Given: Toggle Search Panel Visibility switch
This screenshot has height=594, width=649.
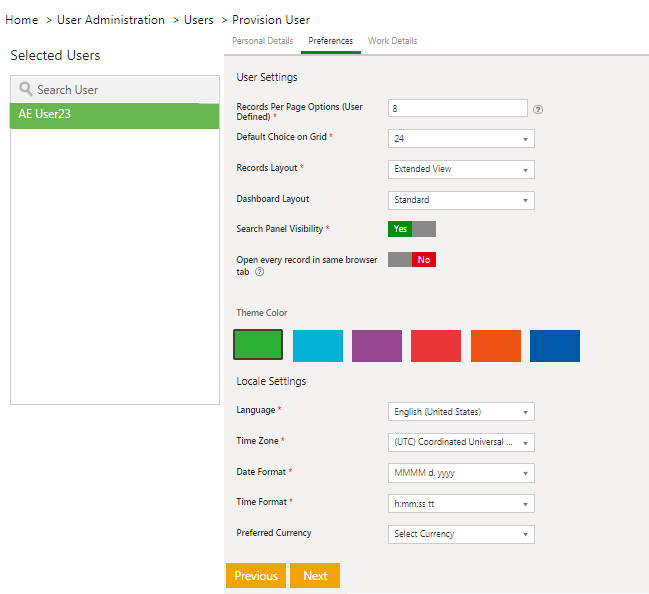Looking at the screenshot, I should 412,229.
